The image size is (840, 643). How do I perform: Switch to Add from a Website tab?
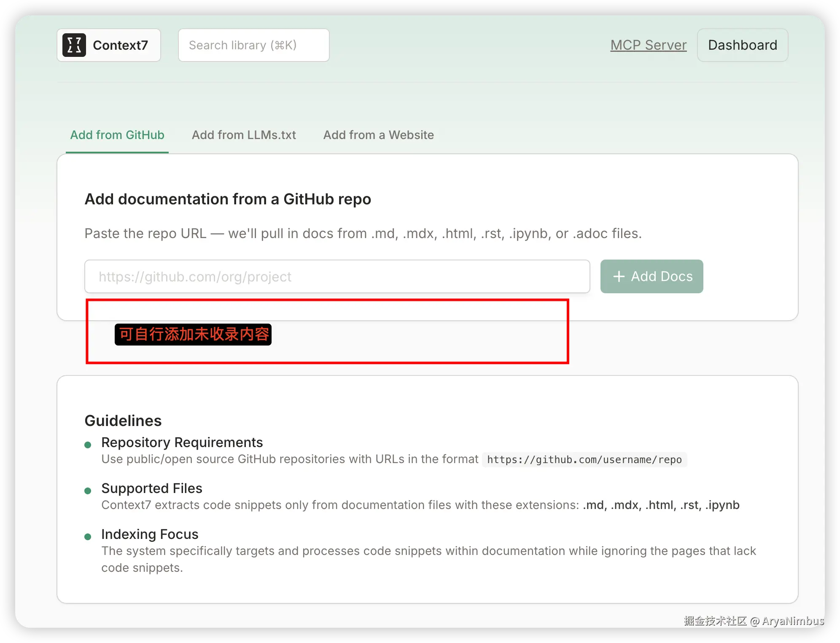(378, 135)
